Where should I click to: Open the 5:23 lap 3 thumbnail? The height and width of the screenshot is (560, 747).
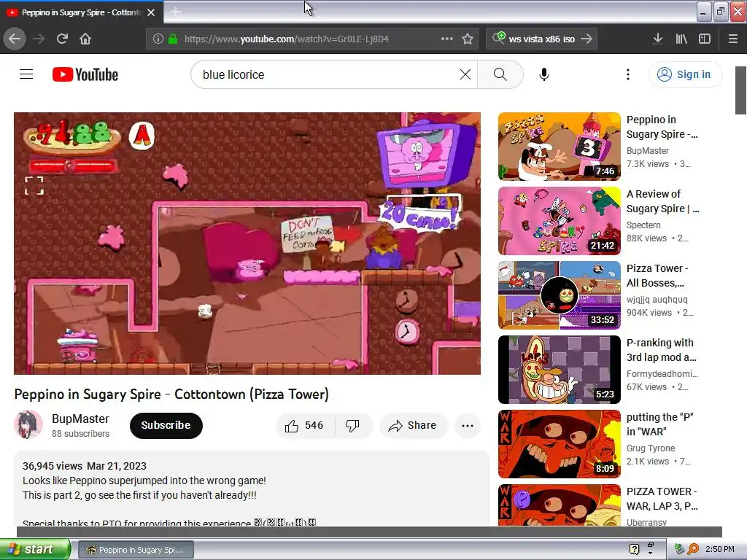tap(560, 370)
